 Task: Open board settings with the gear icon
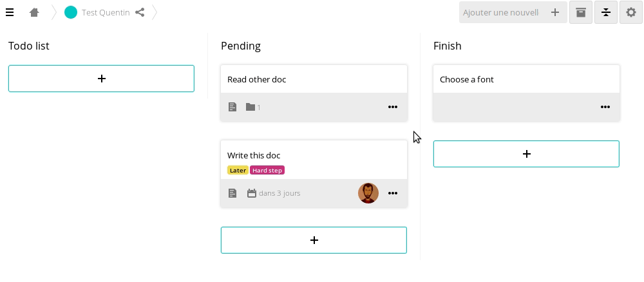pyautogui.click(x=631, y=12)
